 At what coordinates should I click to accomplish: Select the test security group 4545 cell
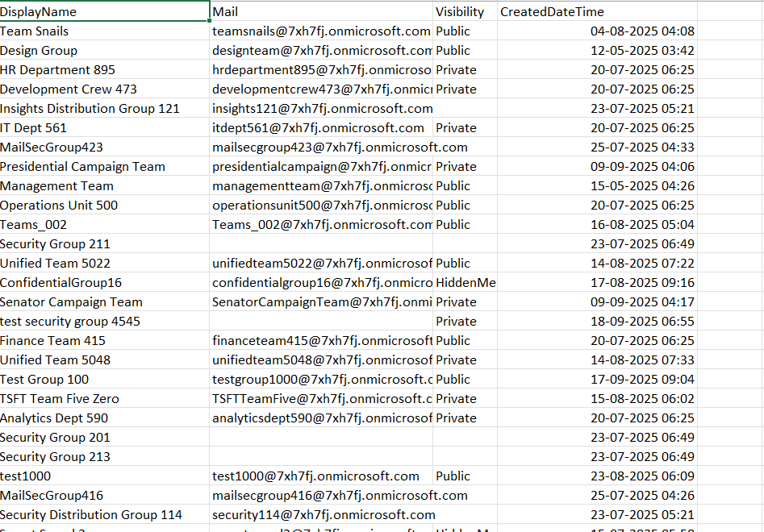pyautogui.click(x=104, y=322)
